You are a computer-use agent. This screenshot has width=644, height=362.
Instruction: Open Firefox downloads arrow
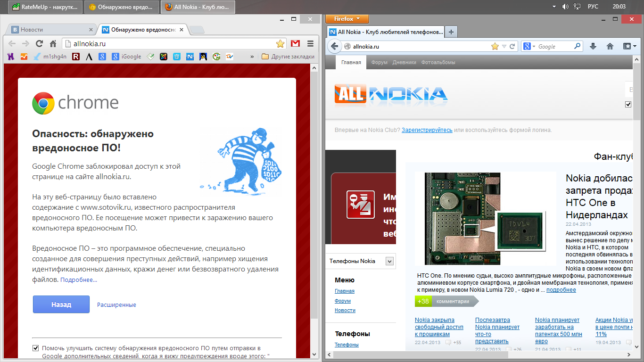point(593,46)
